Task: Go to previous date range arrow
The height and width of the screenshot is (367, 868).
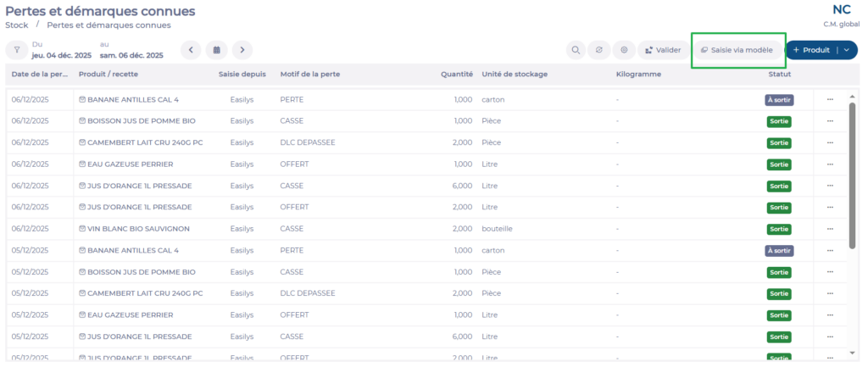Action: click(x=191, y=50)
